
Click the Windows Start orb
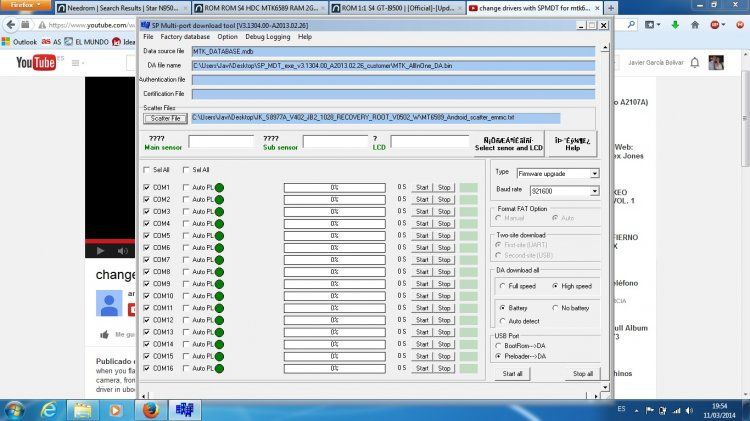[x=14, y=410]
